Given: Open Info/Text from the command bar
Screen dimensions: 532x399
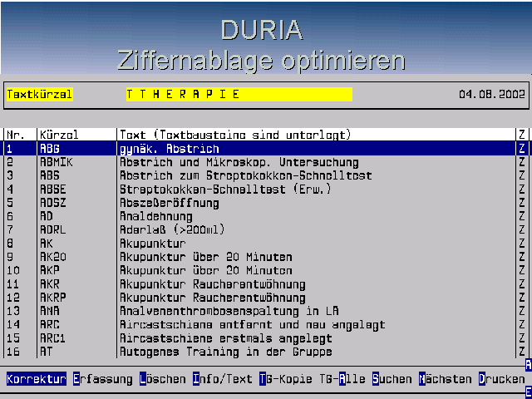Looking at the screenshot, I should pyautogui.click(x=223, y=379).
